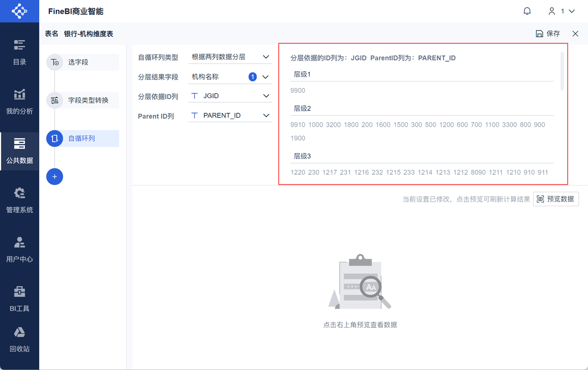
Task: Close the table editor with X
Action: tap(576, 34)
